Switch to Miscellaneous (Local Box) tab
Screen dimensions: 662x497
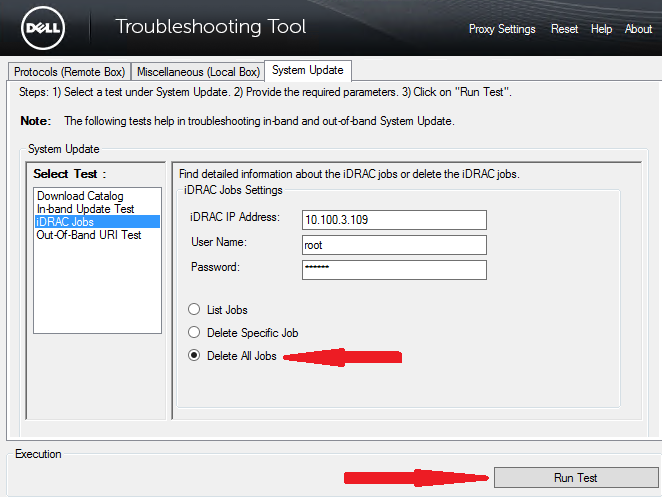click(x=198, y=72)
